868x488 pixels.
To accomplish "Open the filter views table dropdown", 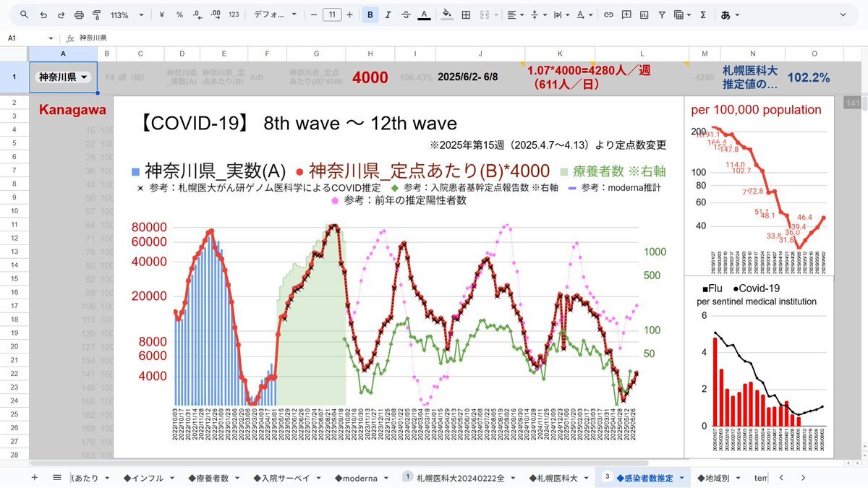I will click(682, 14).
